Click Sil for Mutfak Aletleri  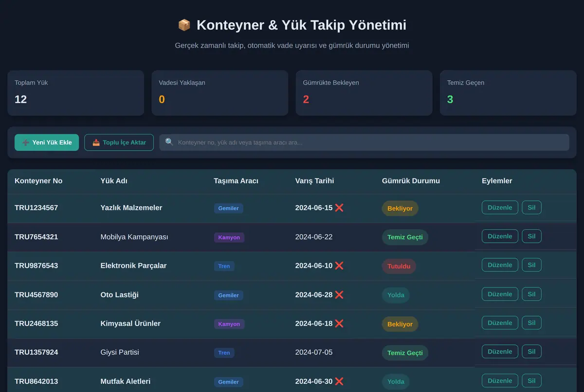tap(531, 381)
